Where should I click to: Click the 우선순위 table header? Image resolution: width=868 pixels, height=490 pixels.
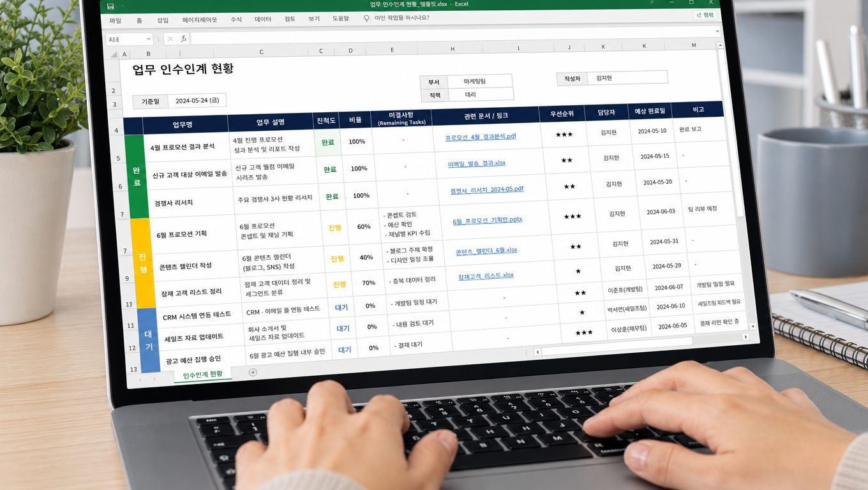[562, 114]
